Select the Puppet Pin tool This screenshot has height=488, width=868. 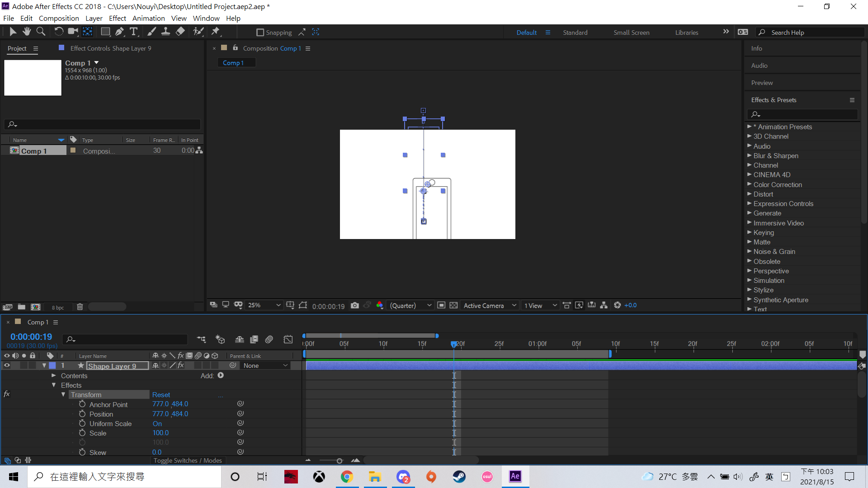click(x=216, y=32)
